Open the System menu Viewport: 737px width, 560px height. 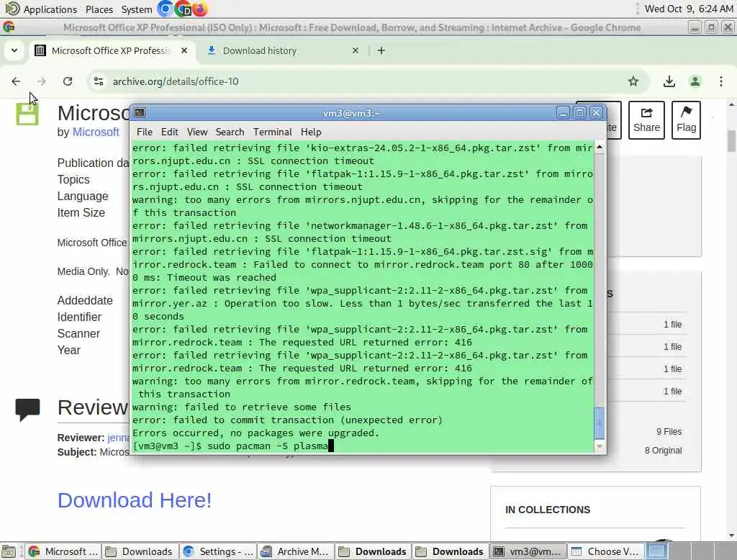pyautogui.click(x=136, y=9)
